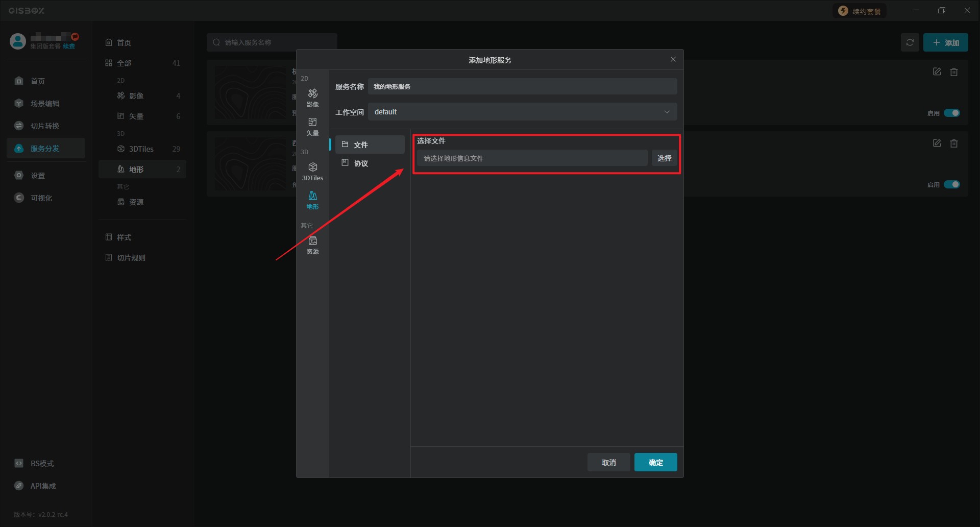Image resolution: width=980 pixels, height=527 pixels.
Task: Click the 续约套餐 renewal button
Action: click(860, 11)
